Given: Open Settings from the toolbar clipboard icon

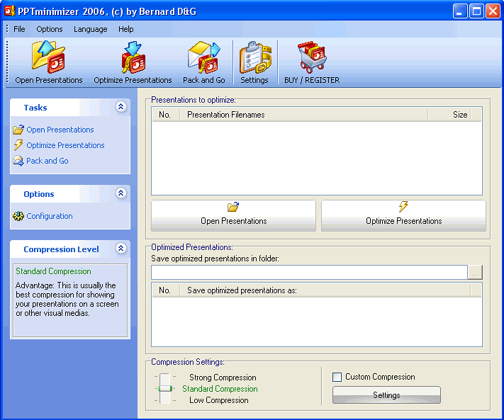Looking at the screenshot, I should [255, 57].
